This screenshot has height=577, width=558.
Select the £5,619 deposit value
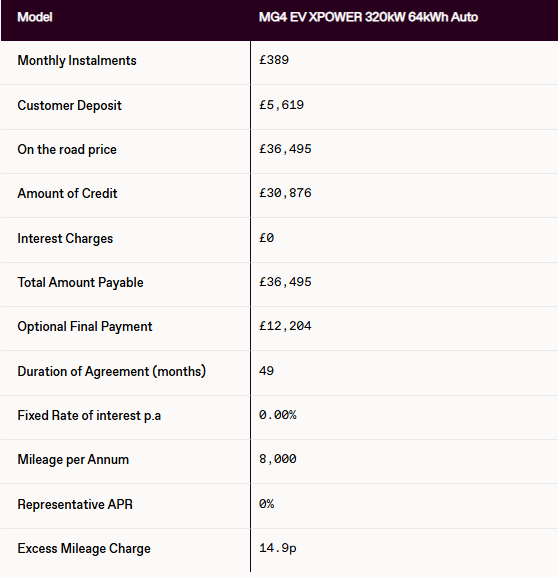click(282, 105)
